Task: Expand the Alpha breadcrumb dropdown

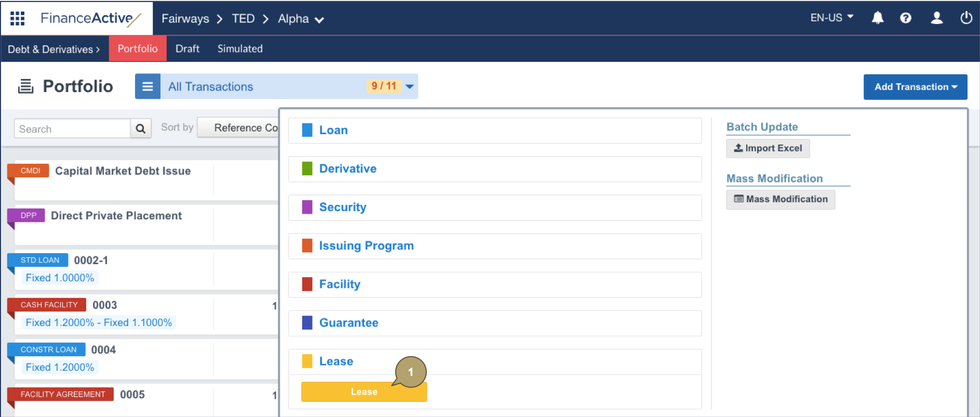Action: 301,19
